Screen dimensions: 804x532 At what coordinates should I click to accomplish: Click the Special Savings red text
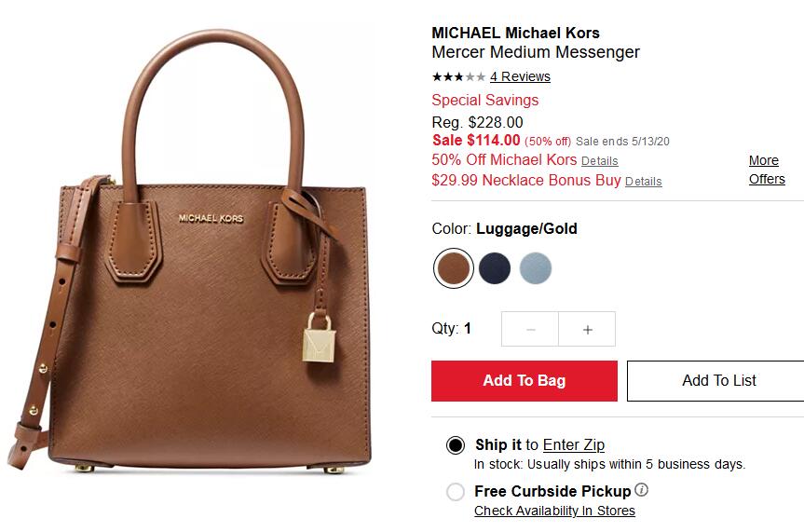pos(485,100)
